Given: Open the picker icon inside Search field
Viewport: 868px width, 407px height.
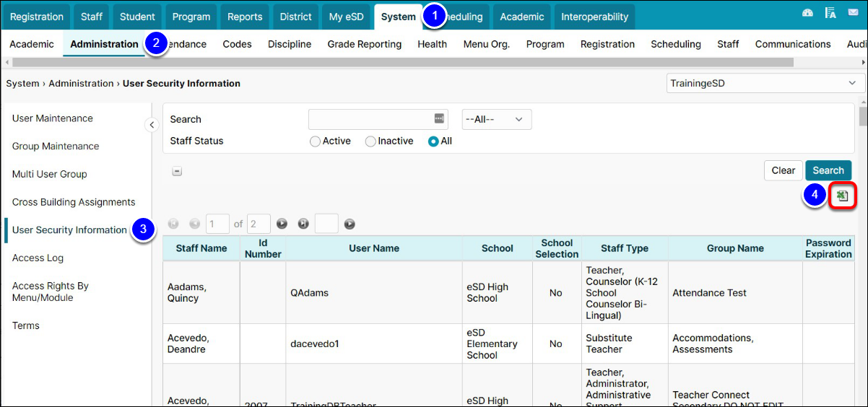Looking at the screenshot, I should (x=439, y=119).
